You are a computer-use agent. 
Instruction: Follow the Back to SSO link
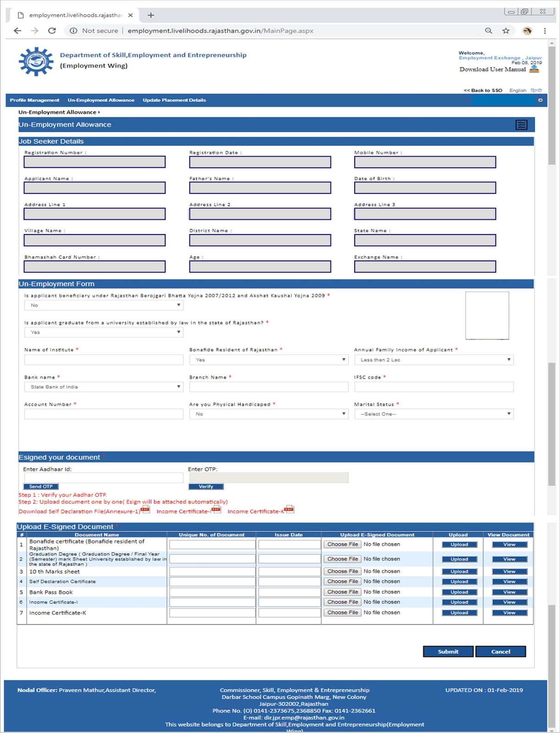483,90
